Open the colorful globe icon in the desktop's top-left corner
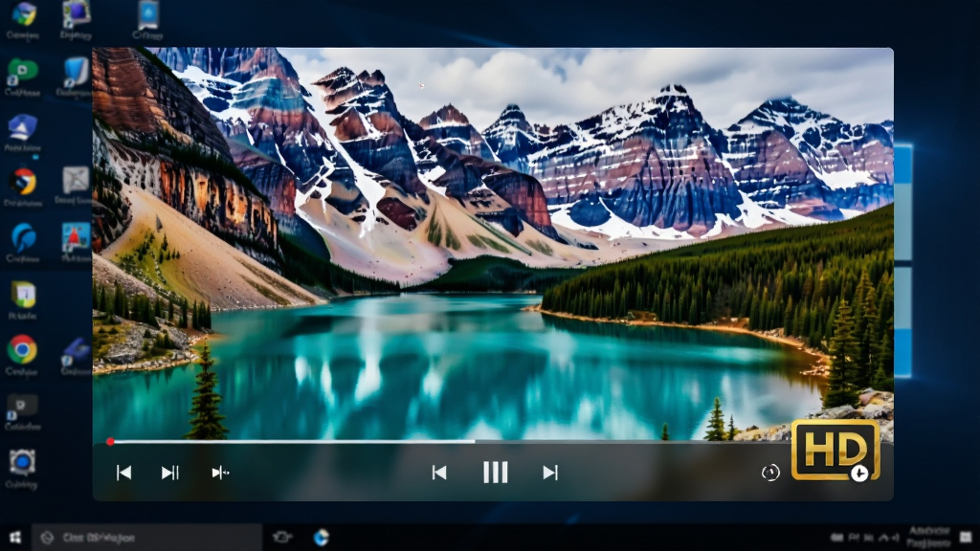Image resolution: width=980 pixels, height=551 pixels. point(23,13)
